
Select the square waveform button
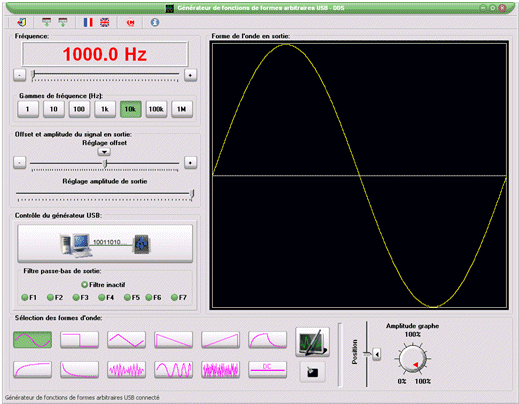point(80,340)
